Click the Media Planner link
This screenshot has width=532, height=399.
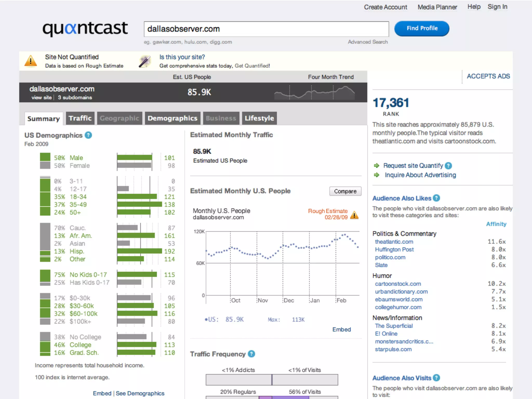click(437, 7)
